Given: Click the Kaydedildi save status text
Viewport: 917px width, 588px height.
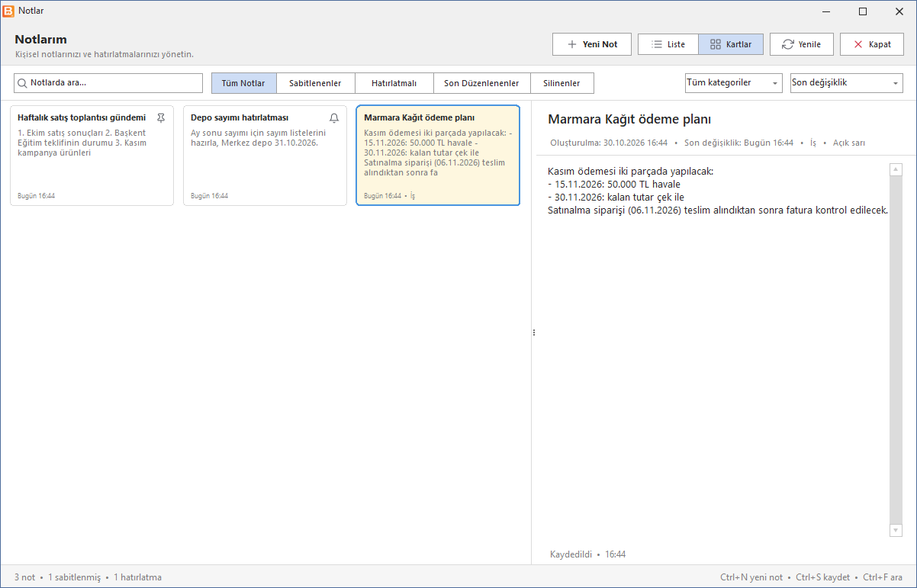Looking at the screenshot, I should point(571,554).
